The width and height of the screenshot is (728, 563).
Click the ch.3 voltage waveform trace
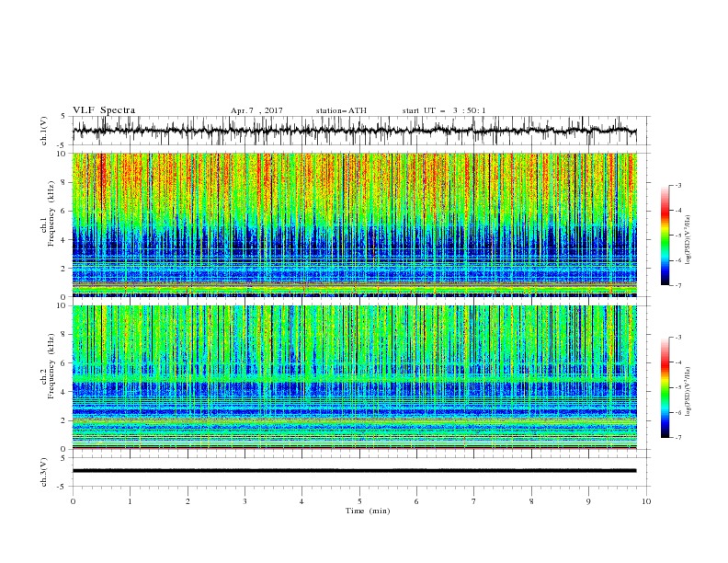(x=354, y=471)
